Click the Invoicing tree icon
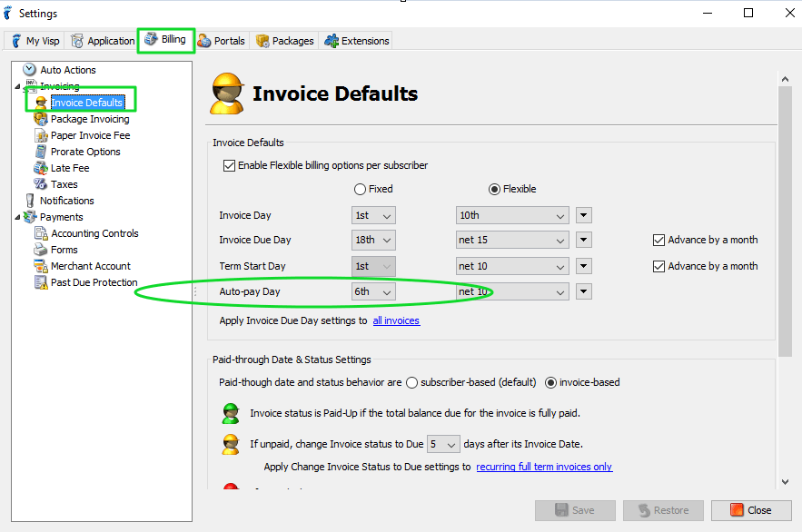 tap(31, 85)
